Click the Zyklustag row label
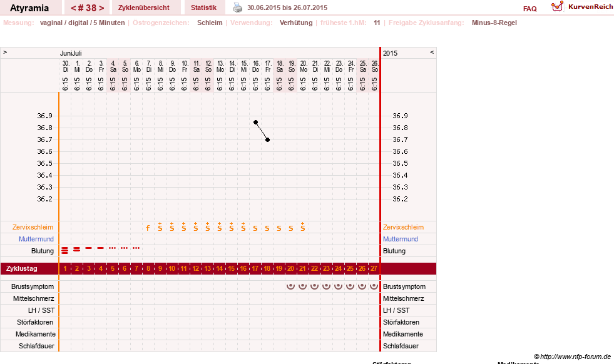Image resolution: width=614 pixels, height=364 pixels. point(21,268)
